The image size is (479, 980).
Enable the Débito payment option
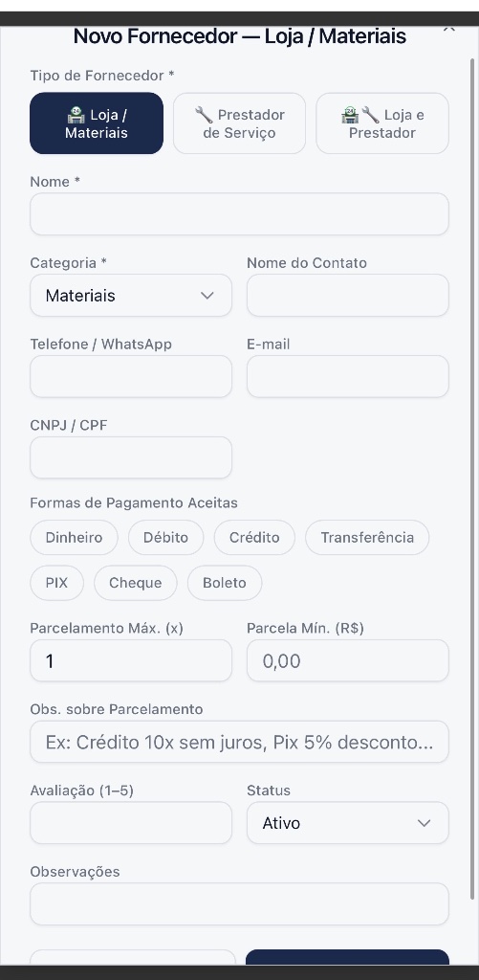tap(166, 538)
